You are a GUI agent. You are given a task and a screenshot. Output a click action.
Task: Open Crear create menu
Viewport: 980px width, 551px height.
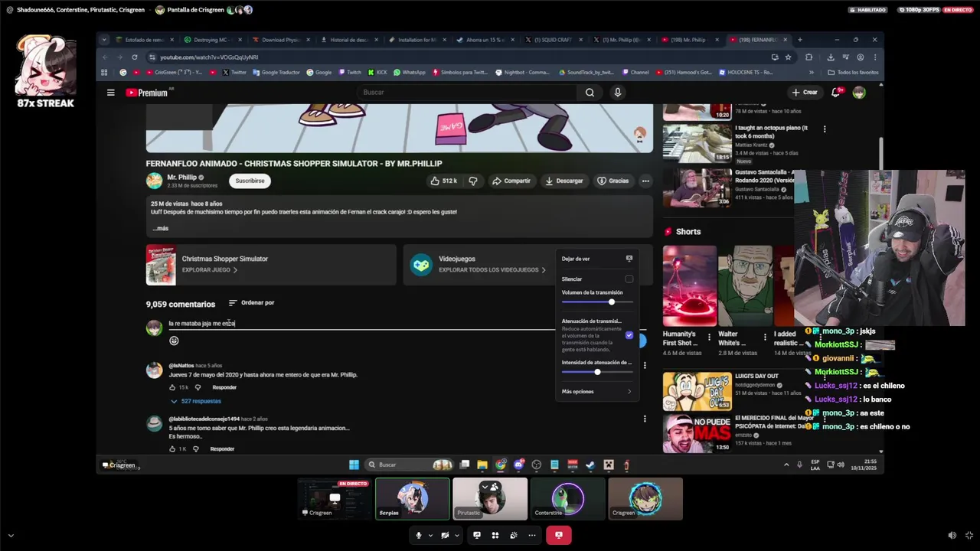[805, 93]
